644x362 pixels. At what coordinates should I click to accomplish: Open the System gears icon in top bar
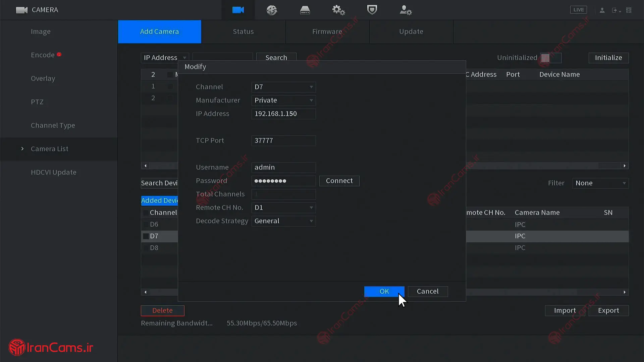pos(338,10)
